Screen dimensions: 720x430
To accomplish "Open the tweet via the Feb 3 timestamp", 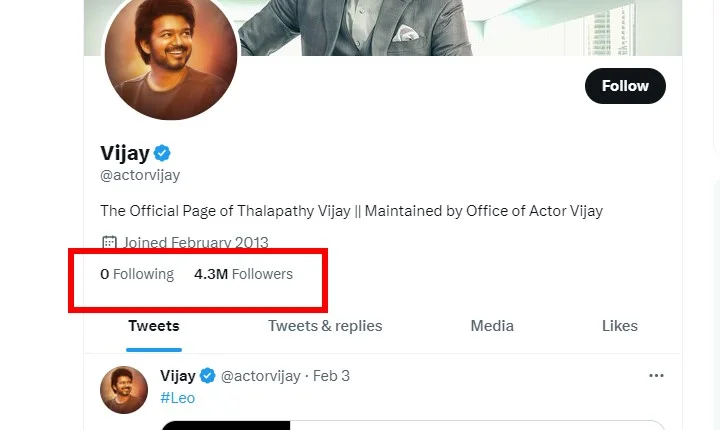I will tap(331, 376).
